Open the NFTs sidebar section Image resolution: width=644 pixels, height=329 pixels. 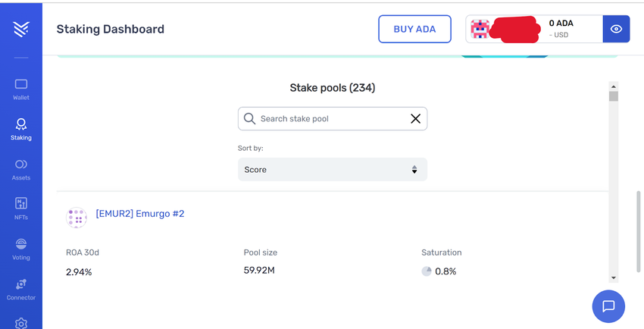[21, 208]
